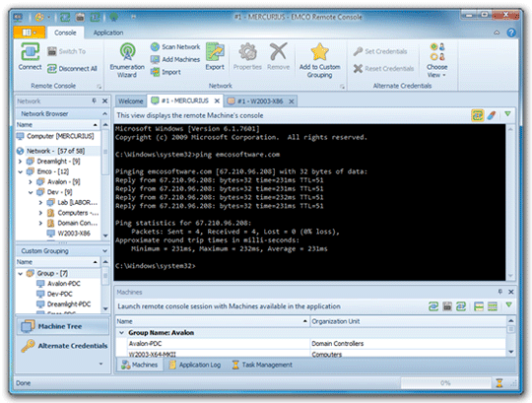This screenshot has height=403, width=532.
Task: Collapse the ribbon with up arrow
Action: click(x=497, y=33)
